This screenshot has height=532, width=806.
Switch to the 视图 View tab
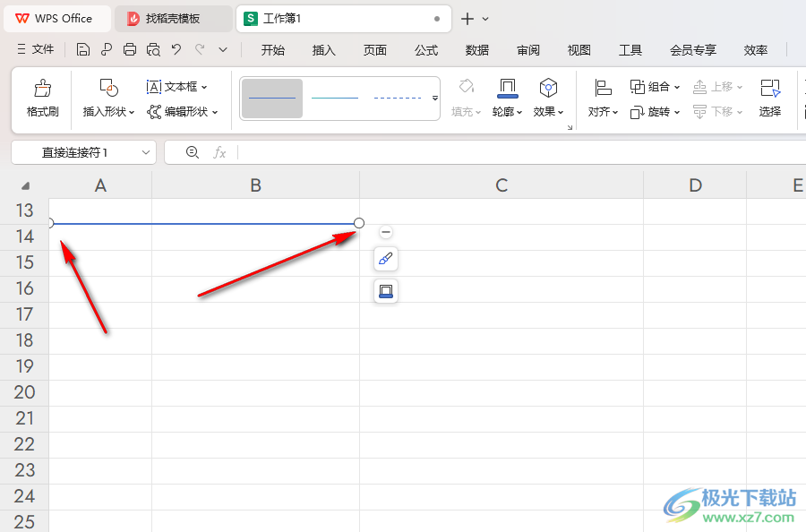click(579, 50)
